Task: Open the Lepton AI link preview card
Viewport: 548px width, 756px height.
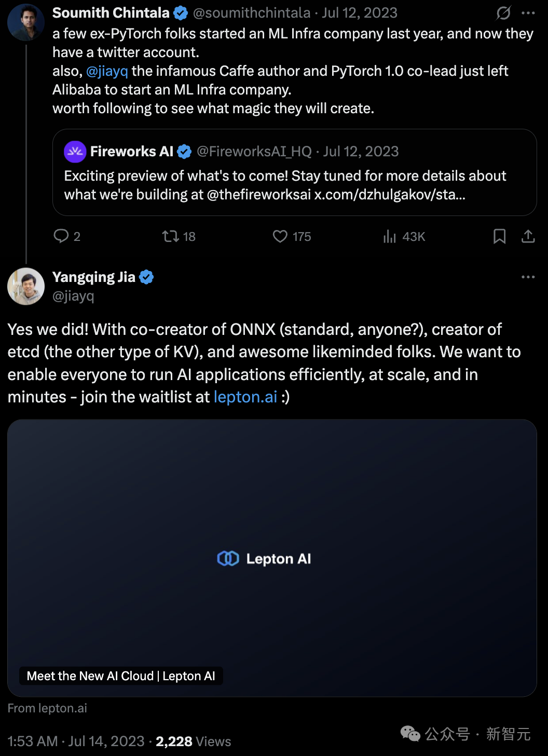Action: [x=272, y=558]
